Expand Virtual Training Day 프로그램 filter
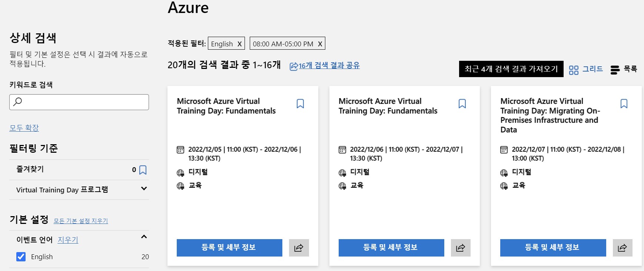Screen dimensions: 644x271 pyautogui.click(x=144, y=189)
